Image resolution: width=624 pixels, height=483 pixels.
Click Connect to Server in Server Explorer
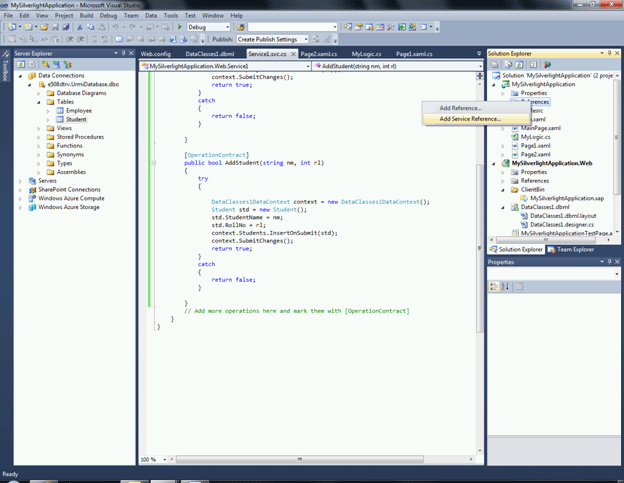[x=57, y=64]
